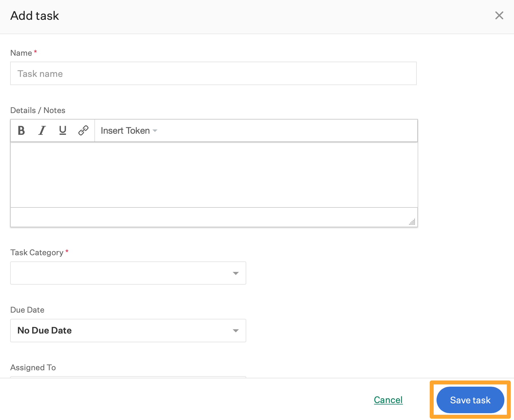Click the Due Date label
This screenshot has height=420, width=514.
(x=27, y=310)
